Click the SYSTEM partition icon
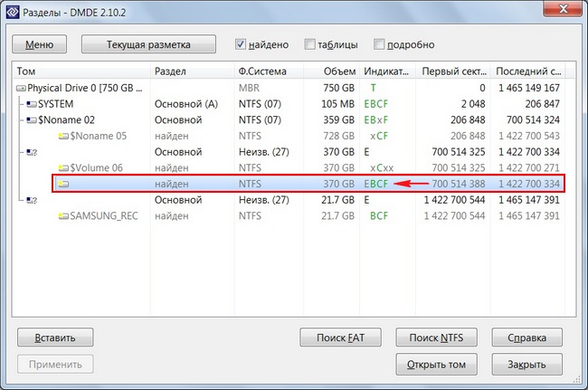 pyautogui.click(x=32, y=104)
